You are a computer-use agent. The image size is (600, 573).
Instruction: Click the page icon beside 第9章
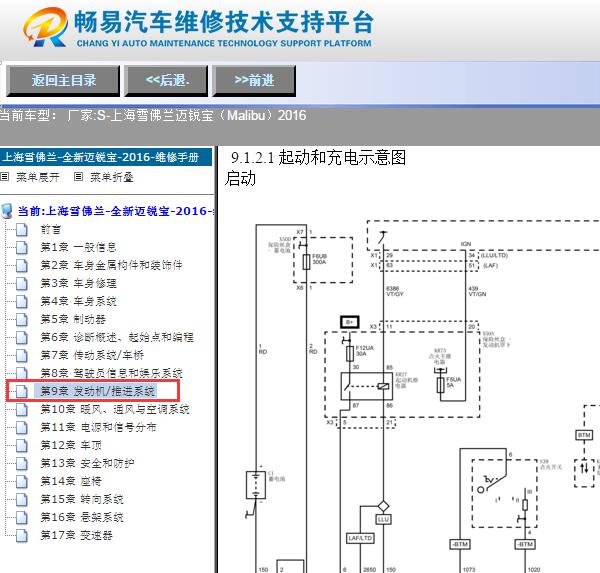click(22, 392)
